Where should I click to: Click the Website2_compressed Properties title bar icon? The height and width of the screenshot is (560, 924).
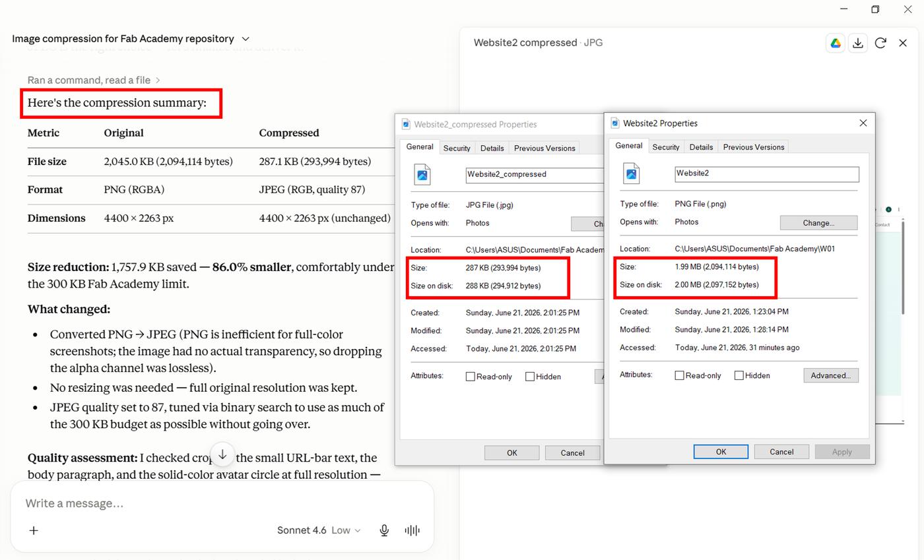point(406,124)
